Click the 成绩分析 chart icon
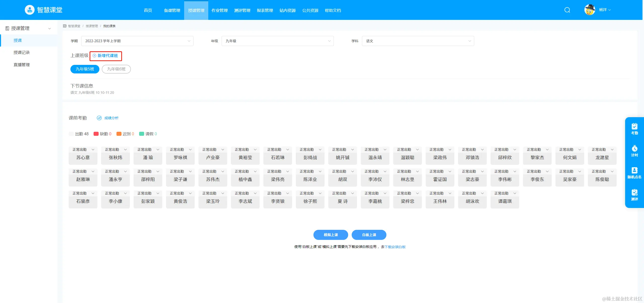This screenshot has width=644, height=303. 99,118
